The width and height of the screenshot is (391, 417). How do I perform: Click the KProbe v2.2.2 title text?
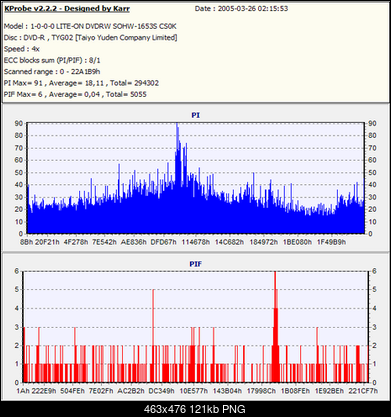click(67, 9)
